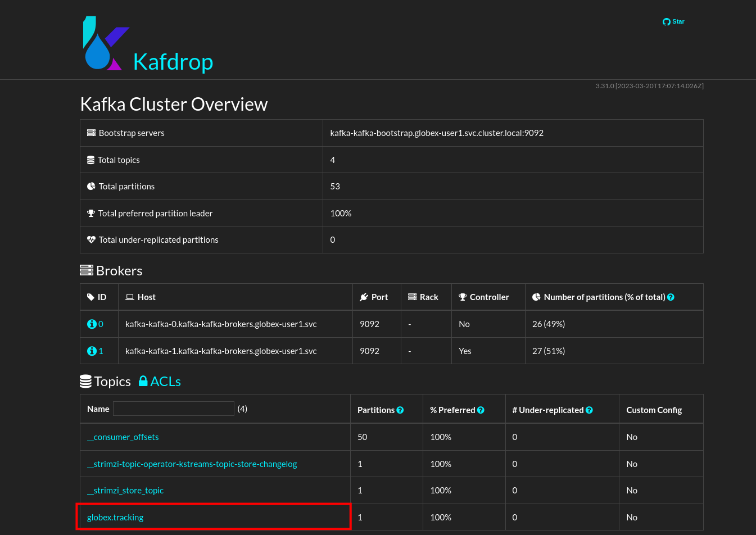Open help icon beside # Under-replicated

click(589, 410)
